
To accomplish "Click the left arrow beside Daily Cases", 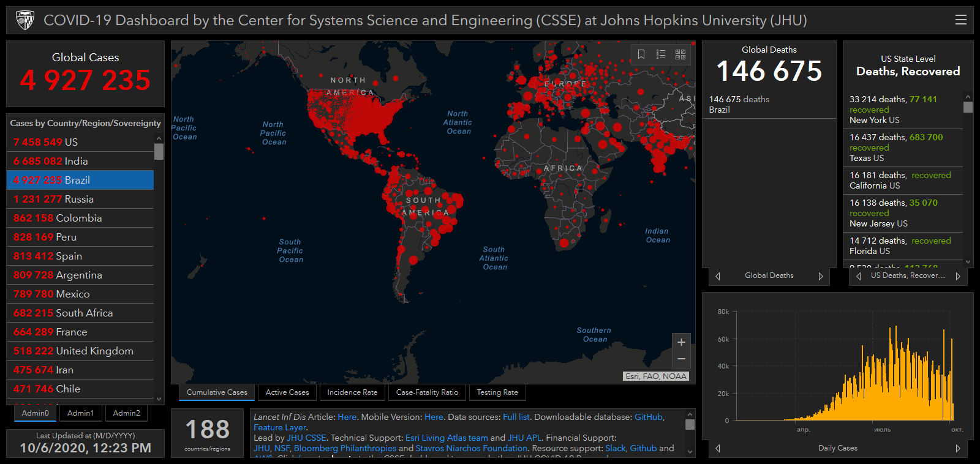I will (718, 448).
